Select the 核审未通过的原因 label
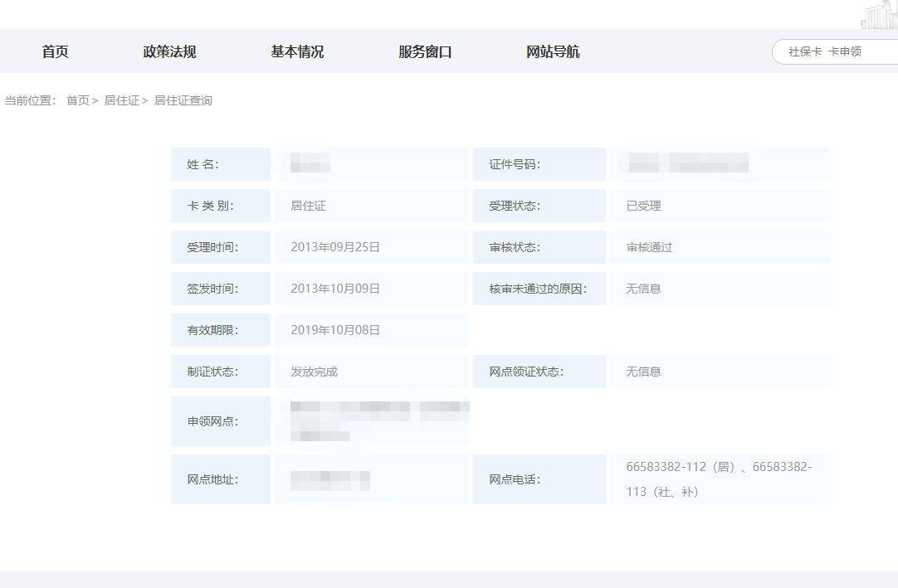The image size is (898, 588). tap(538, 289)
